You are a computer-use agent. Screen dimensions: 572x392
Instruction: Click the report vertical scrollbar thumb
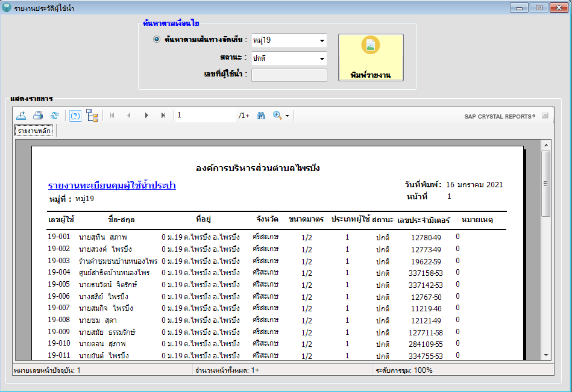pos(546,183)
